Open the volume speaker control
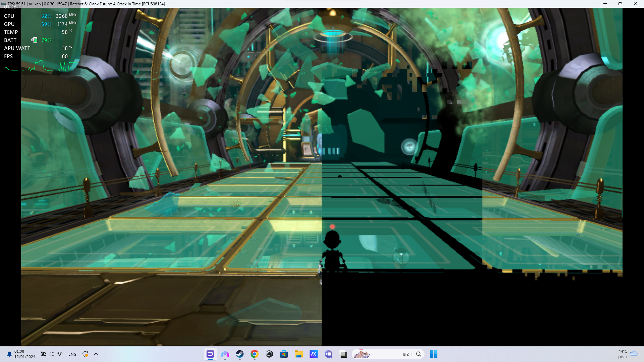 51,354
